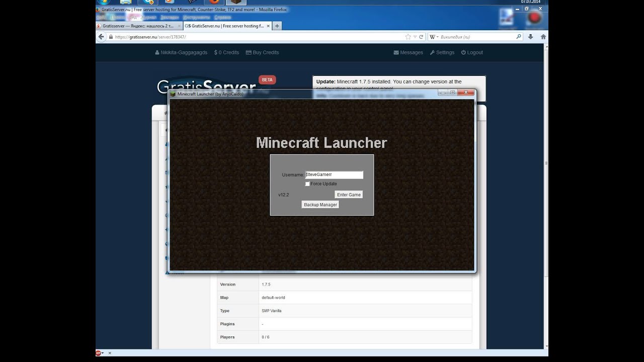The height and width of the screenshot is (362, 644).
Task: Reload the GratisServer page
Action: (x=421, y=37)
